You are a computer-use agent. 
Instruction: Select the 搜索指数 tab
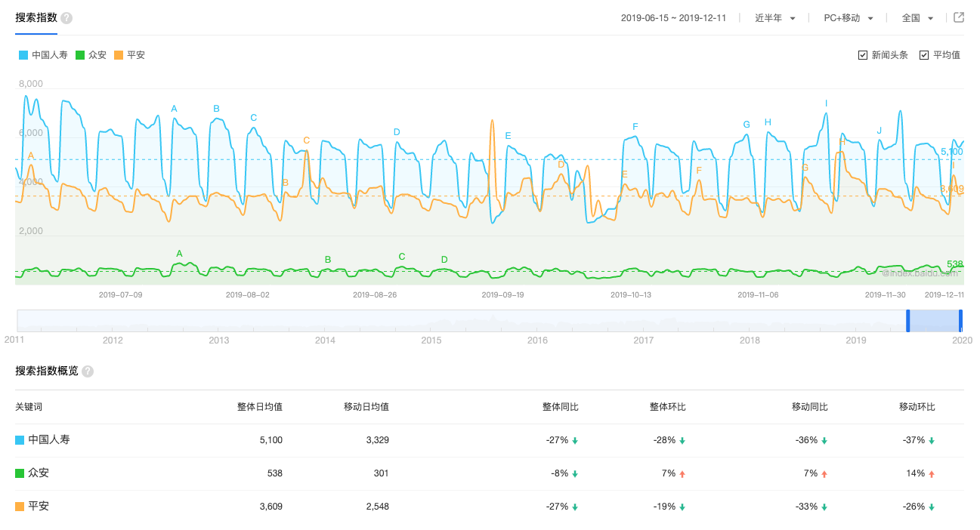[x=36, y=17]
